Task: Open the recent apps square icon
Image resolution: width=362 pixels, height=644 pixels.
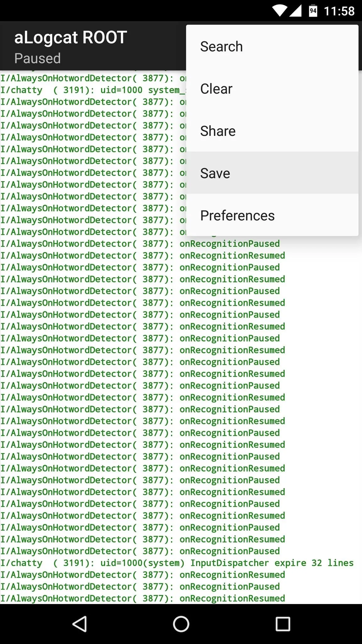Action: 283,624
